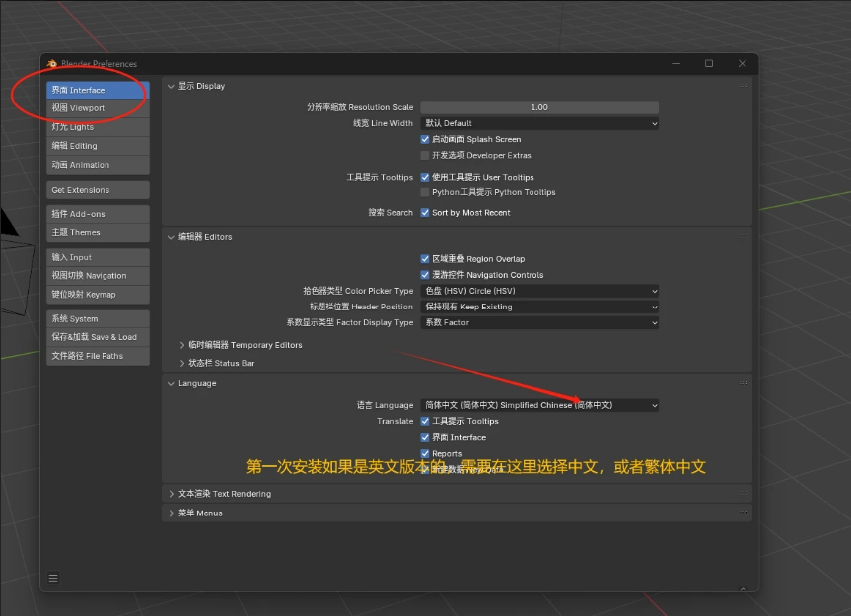This screenshot has width=851, height=616.
Task: Expand Status Bar subpanel
Action: (x=182, y=363)
